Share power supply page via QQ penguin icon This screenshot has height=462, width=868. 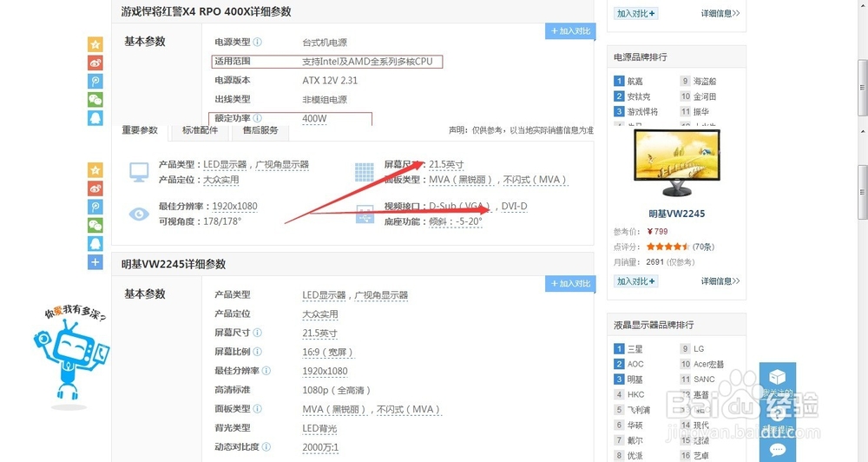[x=95, y=118]
